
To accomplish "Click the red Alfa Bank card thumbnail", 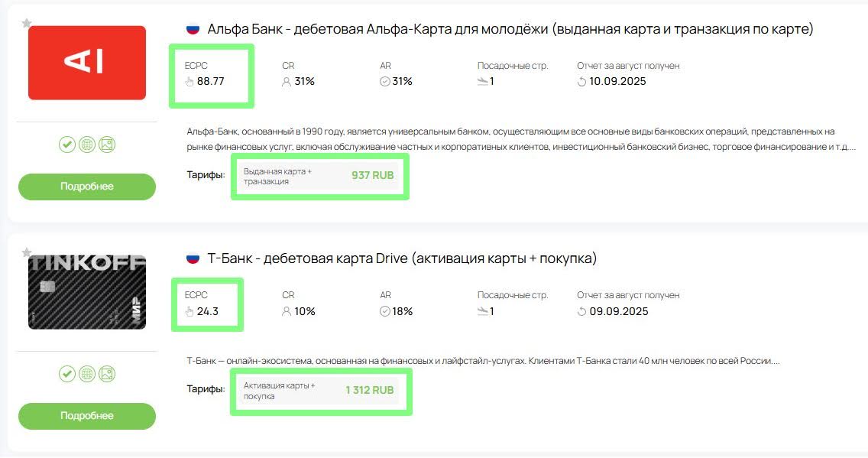I will [87, 63].
